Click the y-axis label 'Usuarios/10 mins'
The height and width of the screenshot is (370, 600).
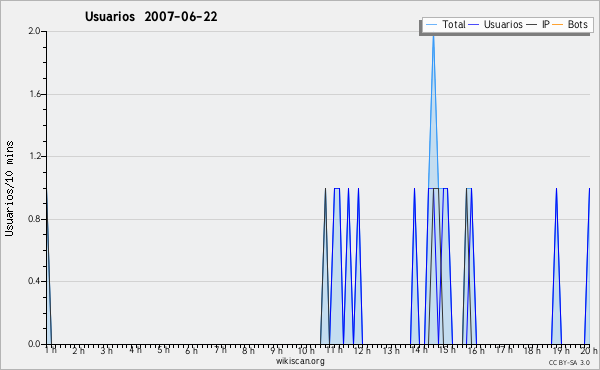[9, 189]
